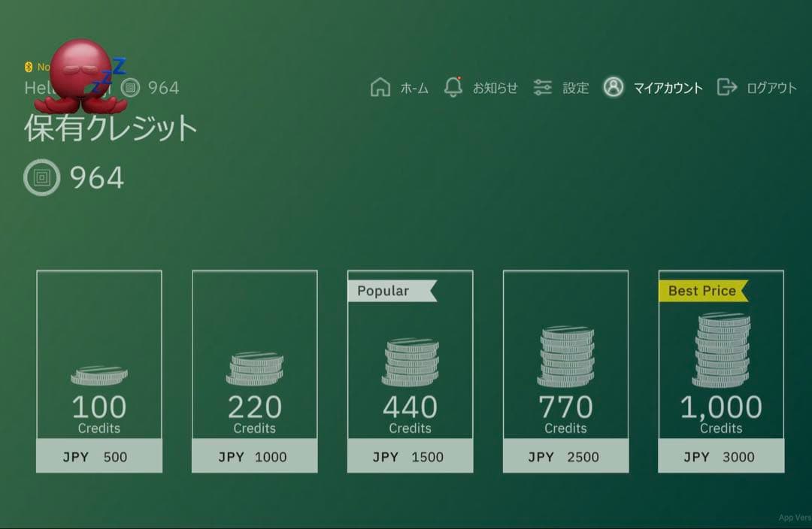Click the yellow Best Price ribbon
812x529 pixels.
[x=701, y=291]
